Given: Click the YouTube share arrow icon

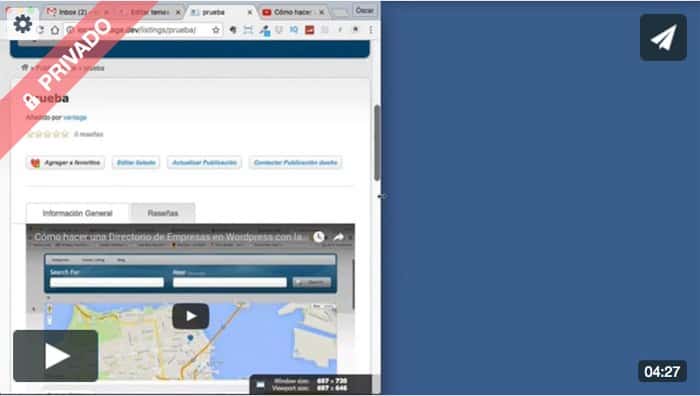Looking at the screenshot, I should [339, 237].
